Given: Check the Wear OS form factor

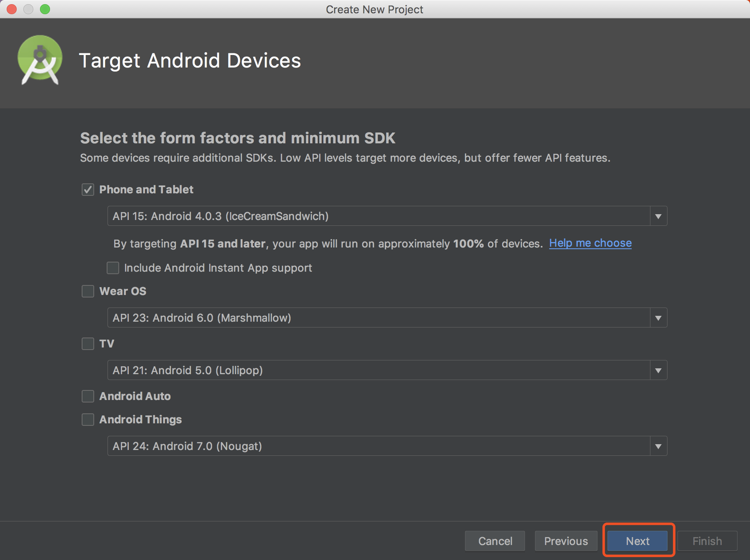Looking at the screenshot, I should coord(88,291).
